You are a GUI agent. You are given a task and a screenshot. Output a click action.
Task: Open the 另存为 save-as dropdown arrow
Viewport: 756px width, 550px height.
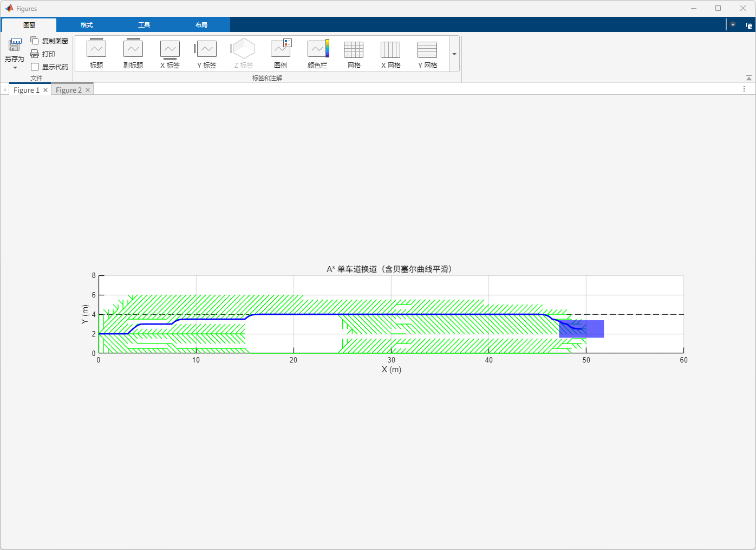[x=15, y=68]
